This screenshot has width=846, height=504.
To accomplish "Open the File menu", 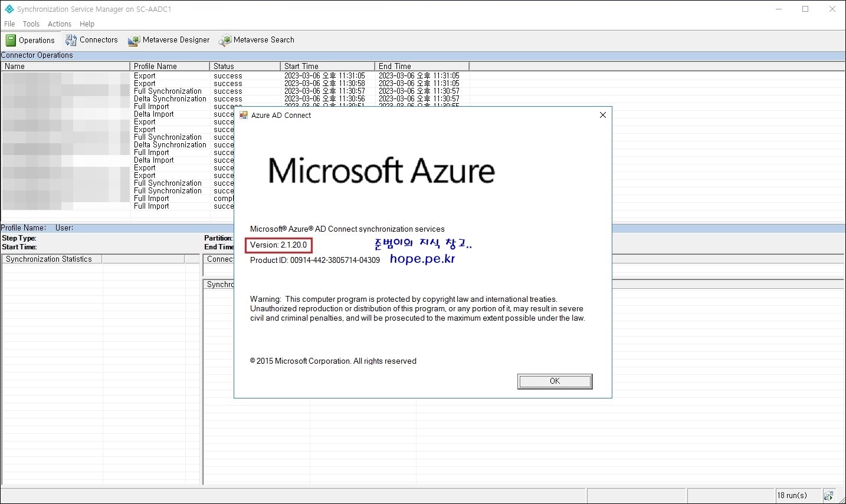I will point(9,24).
